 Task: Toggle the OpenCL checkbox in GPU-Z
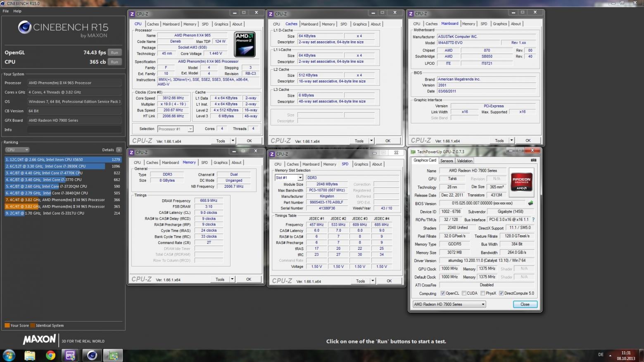click(x=443, y=293)
